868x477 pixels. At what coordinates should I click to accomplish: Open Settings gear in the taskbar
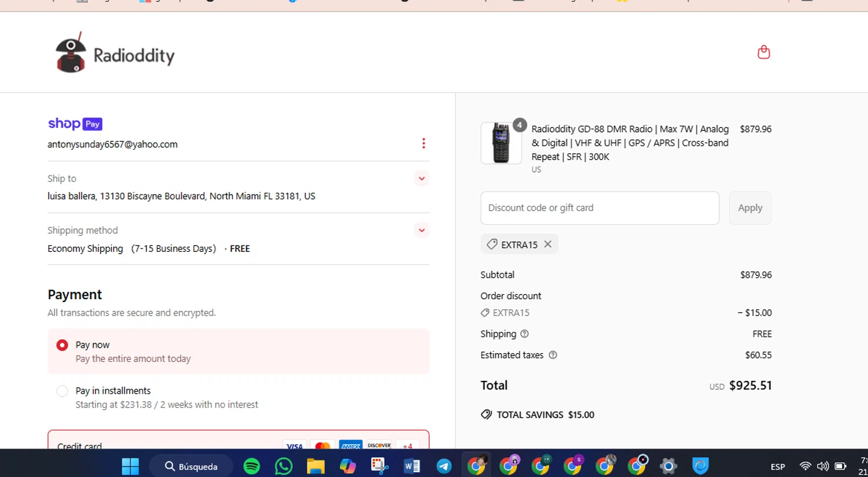pos(668,466)
